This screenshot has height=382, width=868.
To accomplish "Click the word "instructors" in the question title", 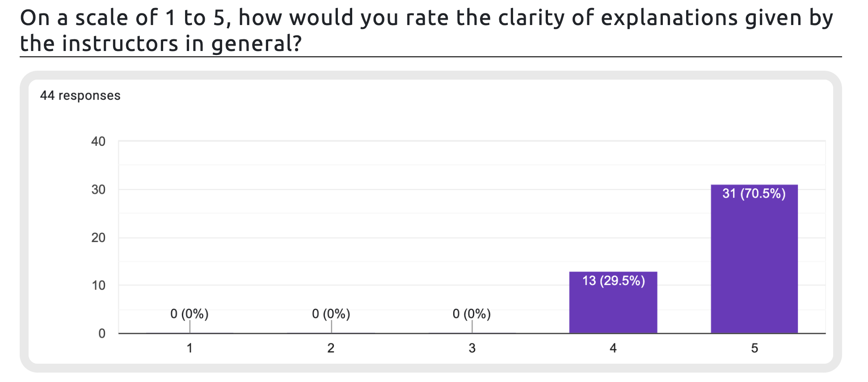I will tap(120, 44).
